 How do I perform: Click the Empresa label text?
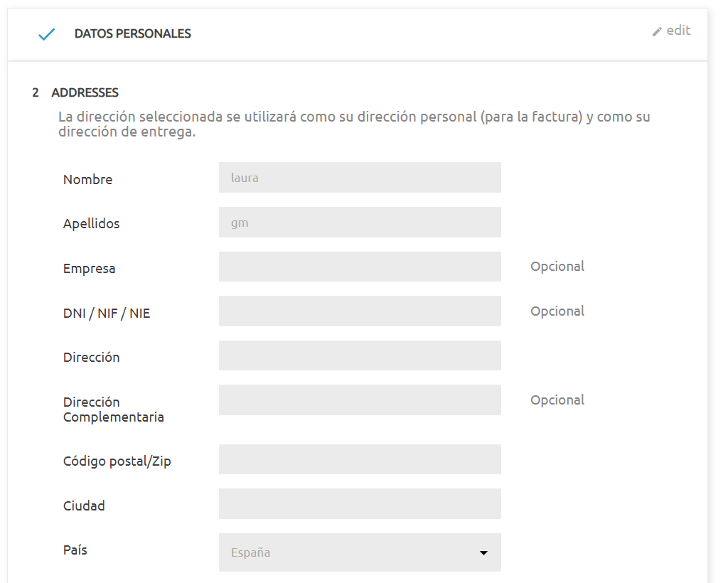tap(89, 269)
